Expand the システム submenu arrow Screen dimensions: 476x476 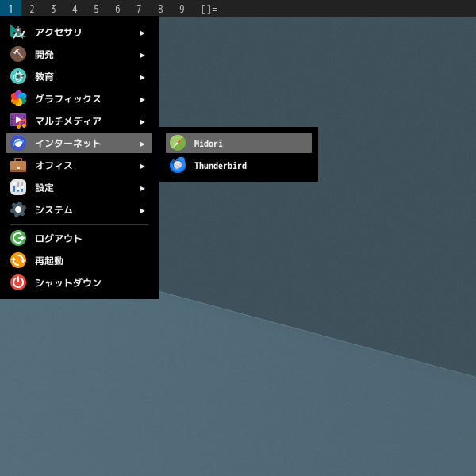tap(142, 211)
